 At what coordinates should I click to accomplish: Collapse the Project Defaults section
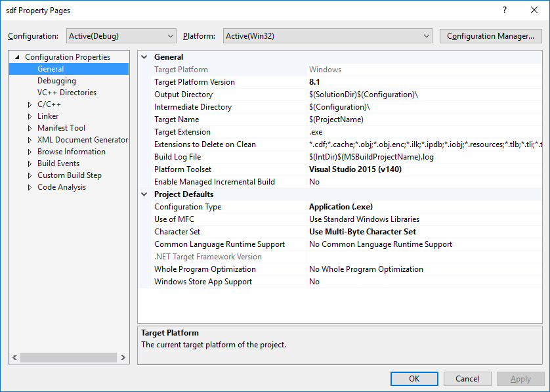coord(145,194)
